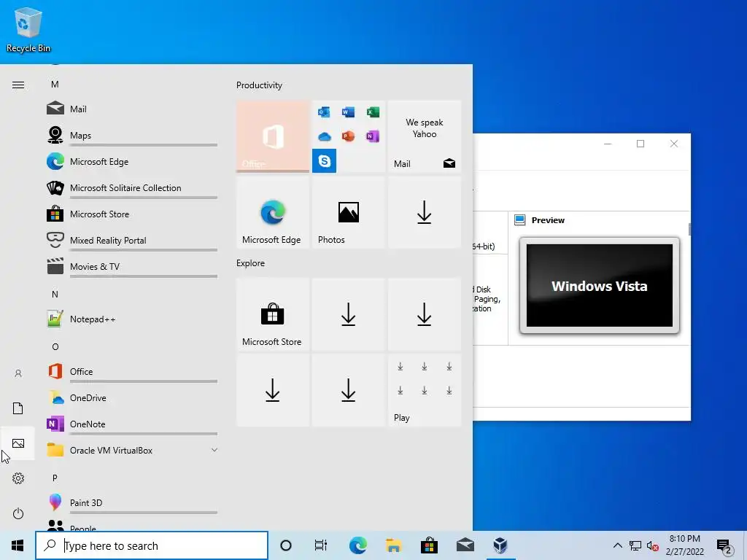Launch Excel from the Office apps tile
The image size is (747, 560).
point(373,112)
